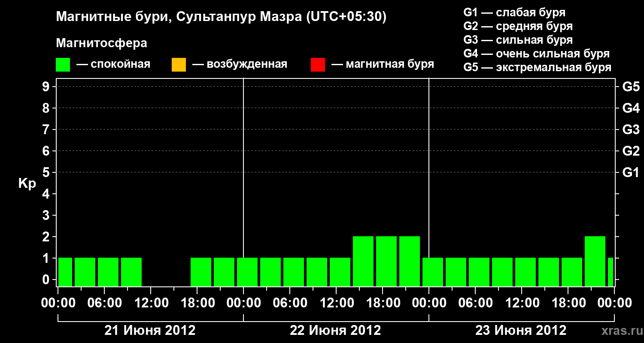Click the bar above 06:00 on 21 Июня

click(108, 272)
